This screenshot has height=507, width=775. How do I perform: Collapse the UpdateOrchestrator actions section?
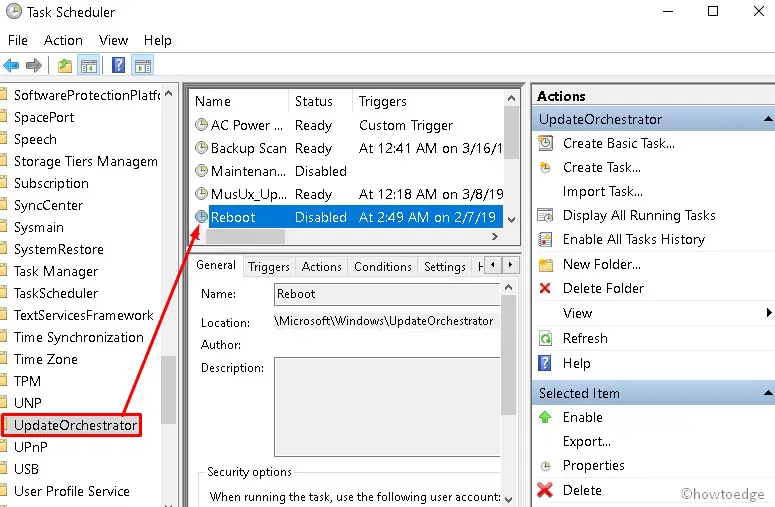click(x=768, y=119)
